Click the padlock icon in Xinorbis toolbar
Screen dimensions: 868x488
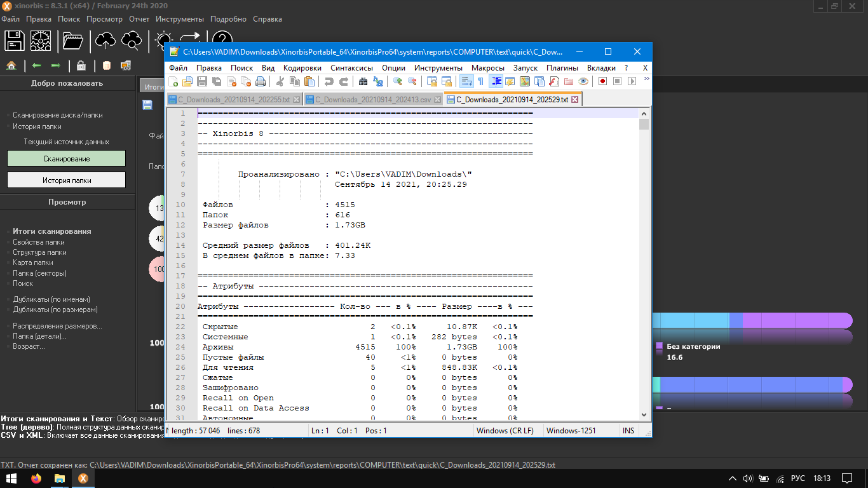81,65
